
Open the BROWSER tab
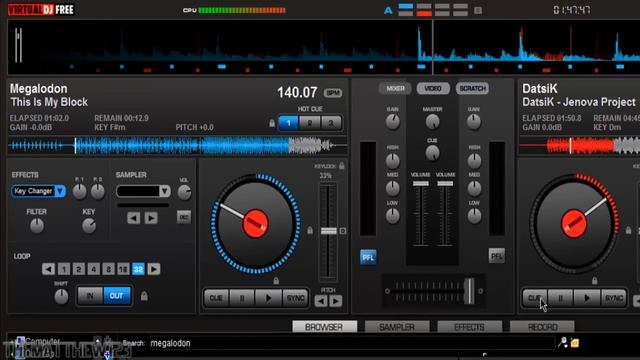tap(324, 327)
